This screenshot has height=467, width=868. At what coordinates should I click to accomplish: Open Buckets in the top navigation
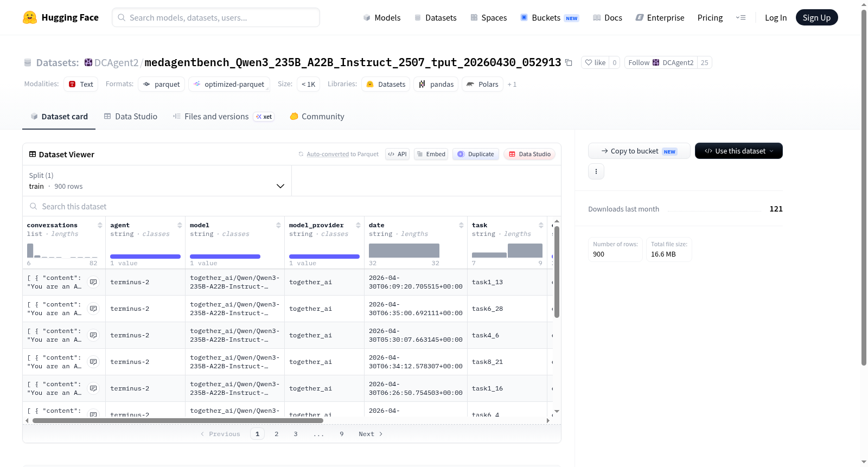tap(550, 17)
